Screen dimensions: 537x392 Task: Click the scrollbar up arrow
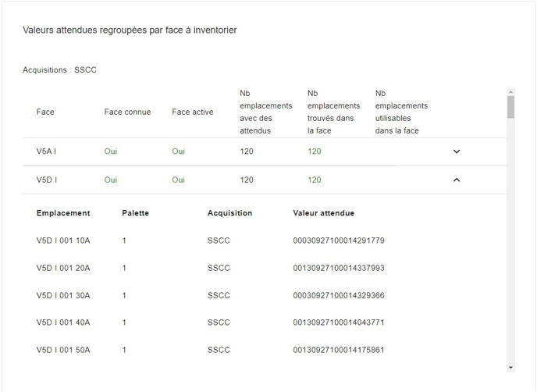coord(510,91)
